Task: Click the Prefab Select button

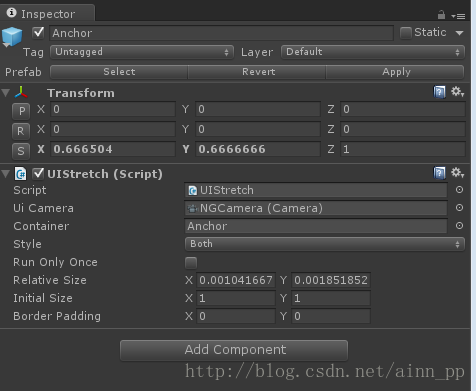Action: click(119, 72)
